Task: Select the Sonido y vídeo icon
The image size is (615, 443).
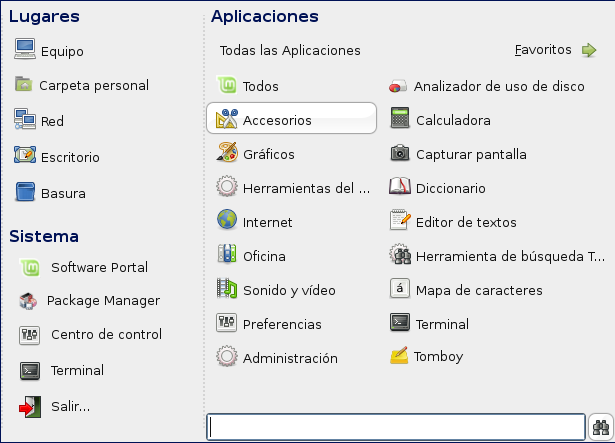Action: coord(227,288)
